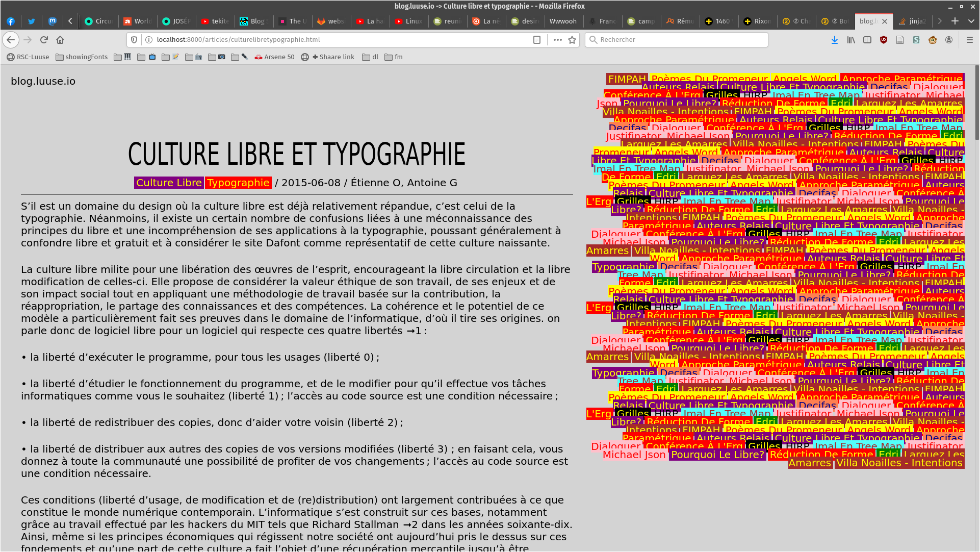The height and width of the screenshot is (552, 980).
Task: Open a new tab with plus icon
Action: click(x=955, y=21)
